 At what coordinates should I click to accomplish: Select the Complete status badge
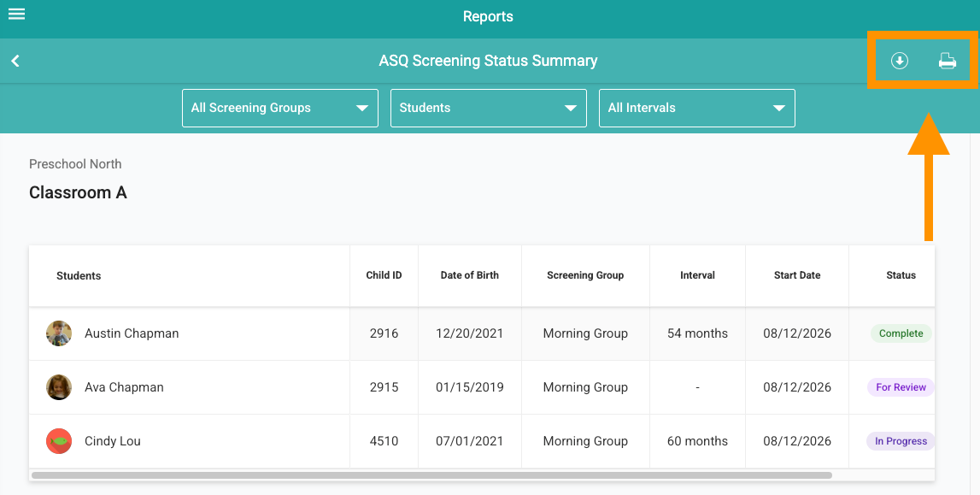(901, 333)
